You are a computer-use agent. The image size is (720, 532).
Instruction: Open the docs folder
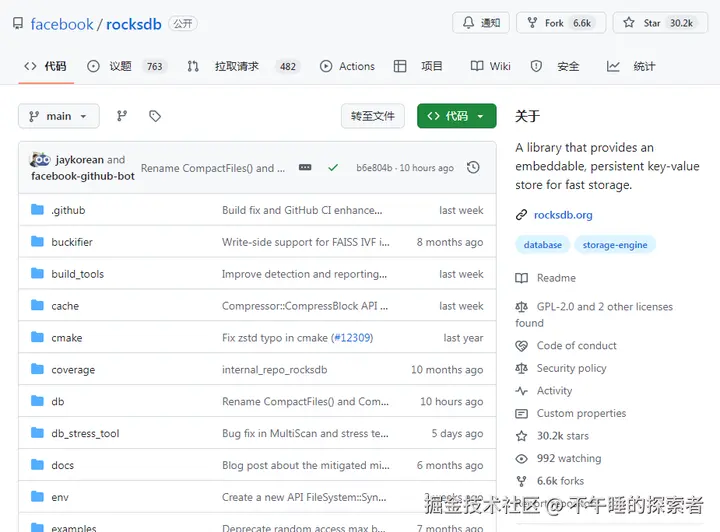pyautogui.click(x=62, y=465)
